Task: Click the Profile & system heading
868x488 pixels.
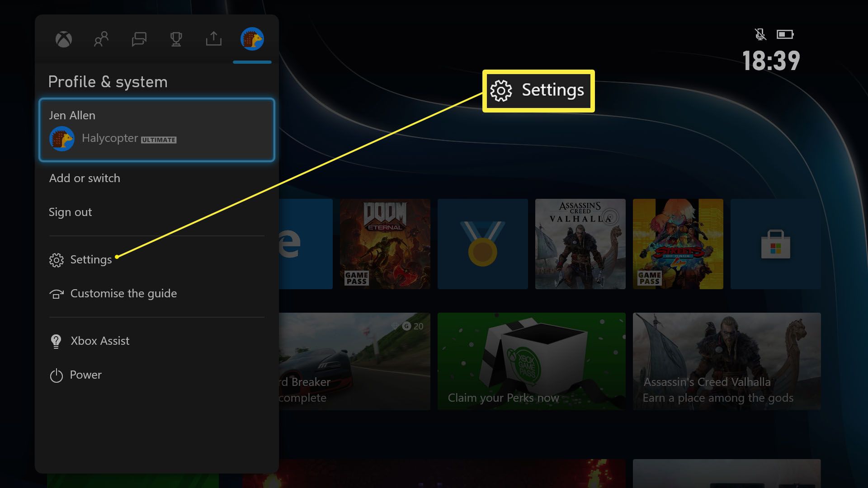Action: point(108,82)
